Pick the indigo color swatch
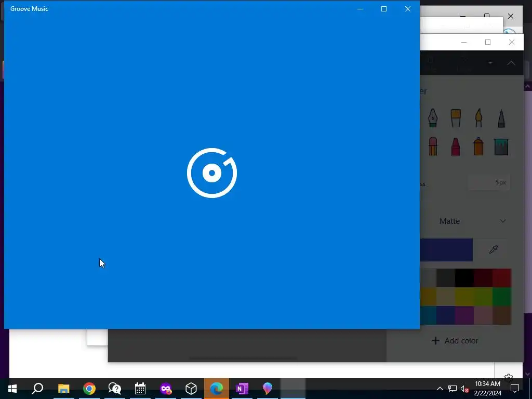The height and width of the screenshot is (399, 532). (x=445, y=315)
